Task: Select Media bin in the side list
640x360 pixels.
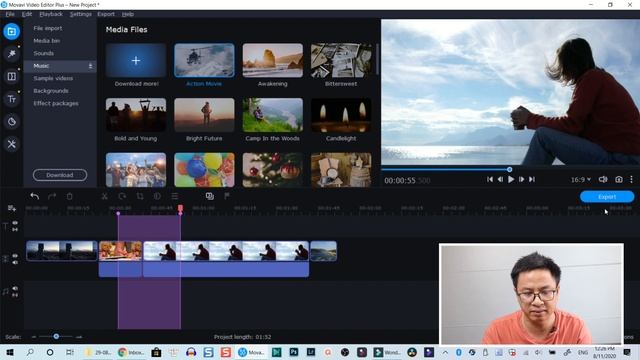Action: click(x=47, y=41)
